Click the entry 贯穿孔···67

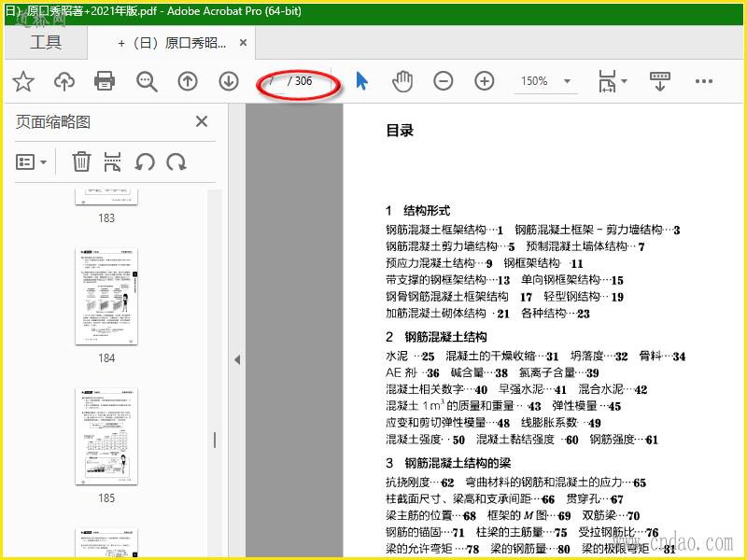(x=595, y=499)
